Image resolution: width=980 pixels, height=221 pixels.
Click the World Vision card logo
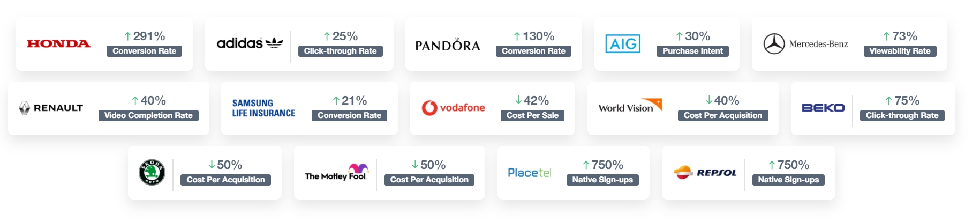point(630,106)
